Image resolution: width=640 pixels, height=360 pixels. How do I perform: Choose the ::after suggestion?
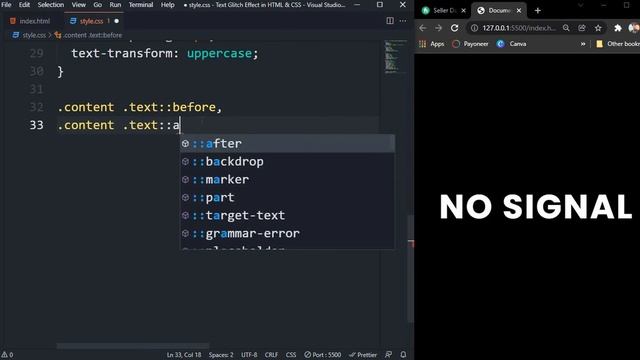tap(287, 144)
